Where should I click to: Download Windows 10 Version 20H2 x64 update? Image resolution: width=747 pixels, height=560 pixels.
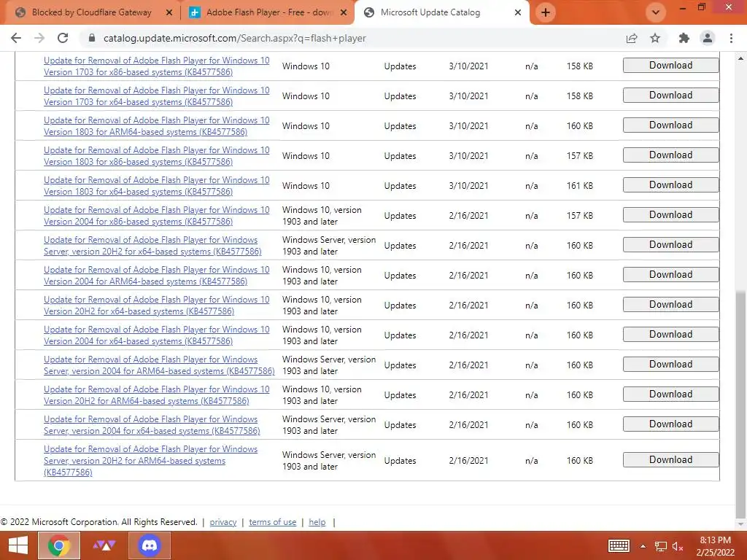[671, 305]
